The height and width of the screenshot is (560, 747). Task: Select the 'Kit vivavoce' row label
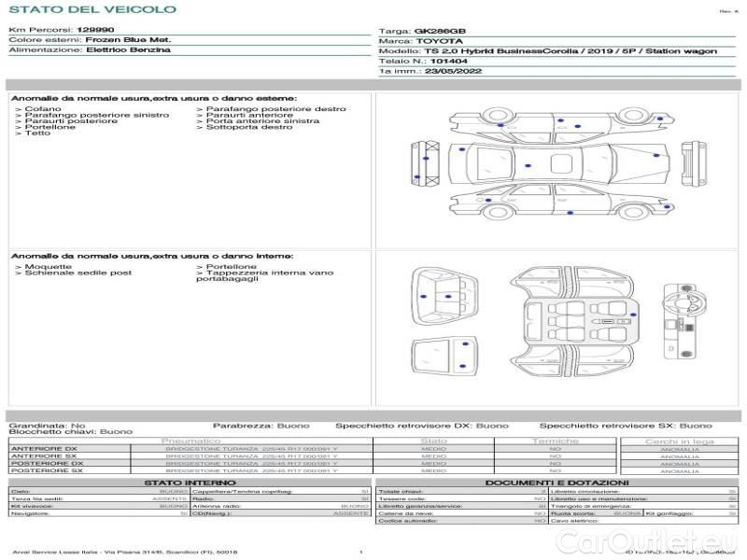[x=32, y=506]
